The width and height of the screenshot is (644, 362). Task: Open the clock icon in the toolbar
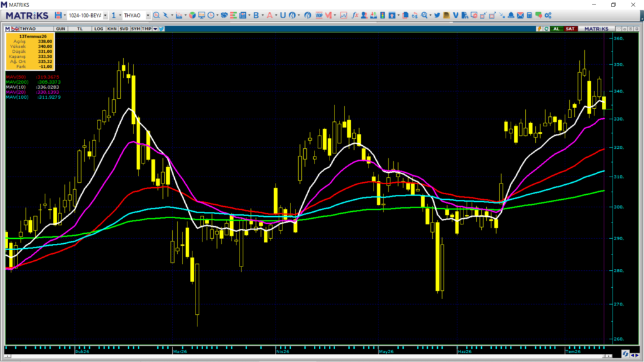click(211, 15)
